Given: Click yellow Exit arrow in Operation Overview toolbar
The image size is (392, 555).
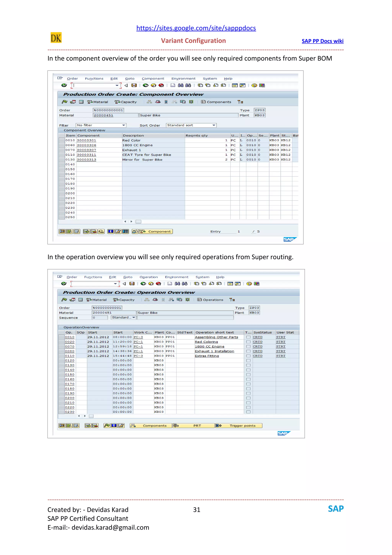Looking at the screenshot, I should coord(151,284).
